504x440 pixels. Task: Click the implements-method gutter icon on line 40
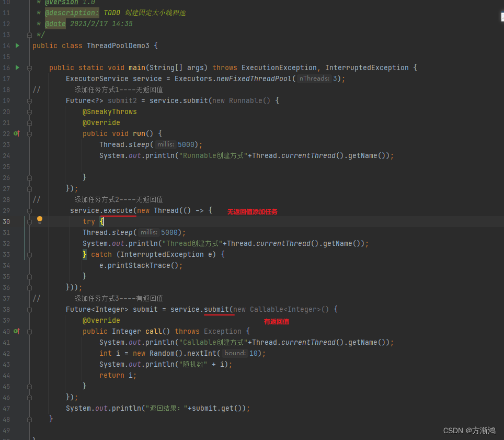coord(17,331)
